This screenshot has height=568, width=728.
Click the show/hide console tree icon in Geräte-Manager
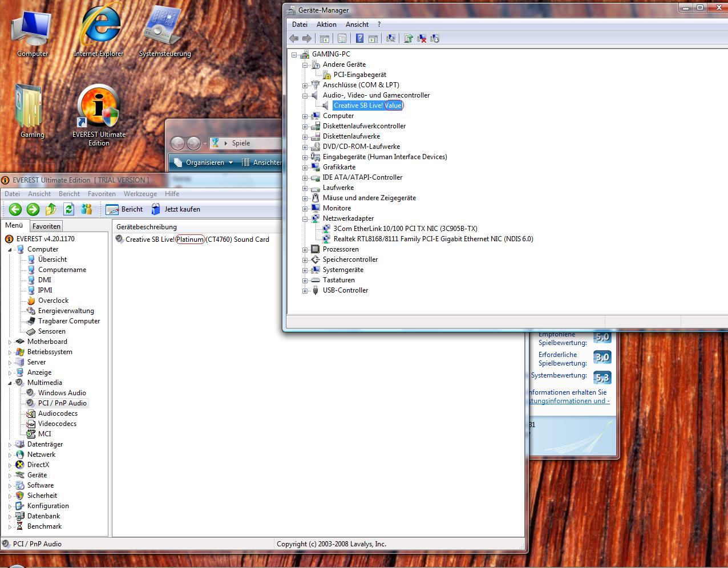pos(324,38)
